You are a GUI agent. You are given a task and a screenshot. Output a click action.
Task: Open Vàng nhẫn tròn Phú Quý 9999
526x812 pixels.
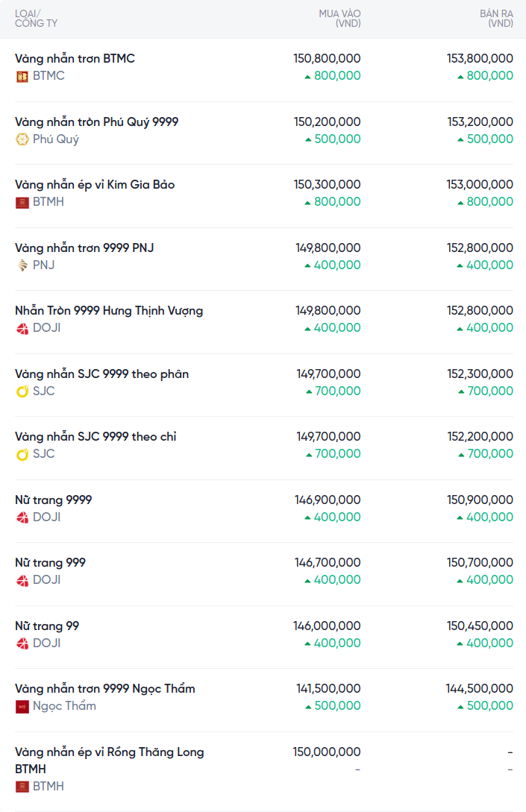click(96, 122)
